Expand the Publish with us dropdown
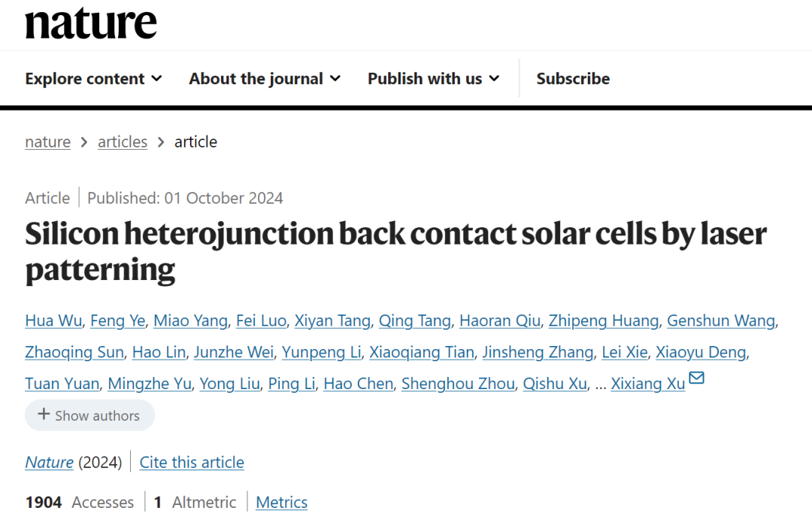The height and width of the screenshot is (520, 812). [434, 79]
